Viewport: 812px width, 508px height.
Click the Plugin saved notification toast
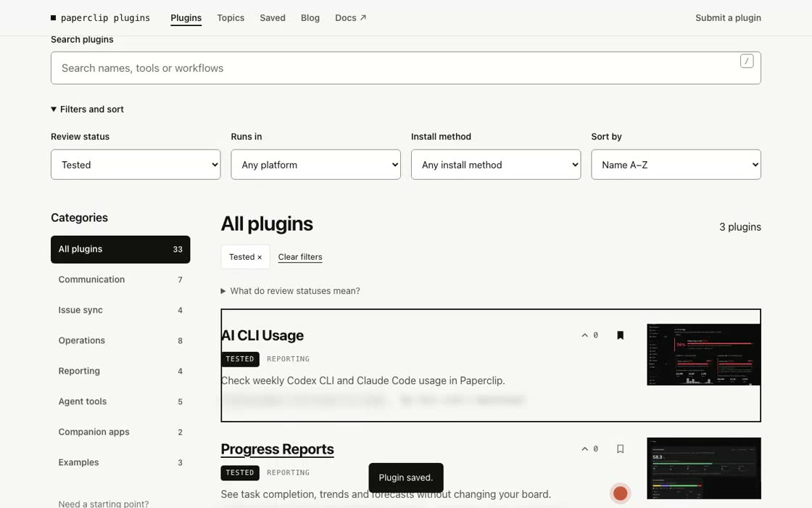coord(405,478)
